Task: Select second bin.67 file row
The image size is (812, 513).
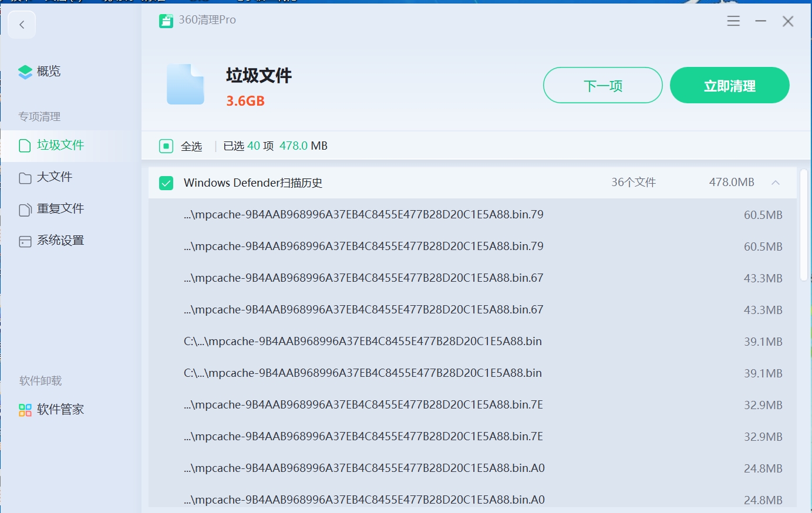Action: click(473, 310)
